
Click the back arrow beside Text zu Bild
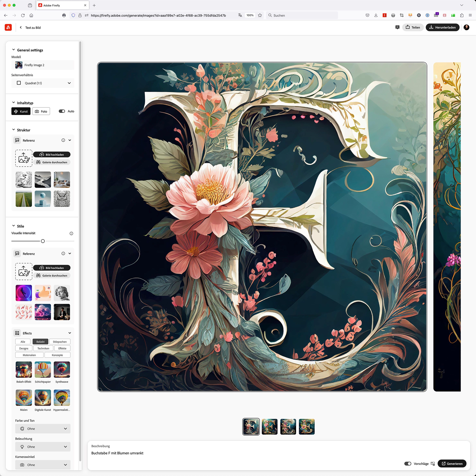(21, 27)
